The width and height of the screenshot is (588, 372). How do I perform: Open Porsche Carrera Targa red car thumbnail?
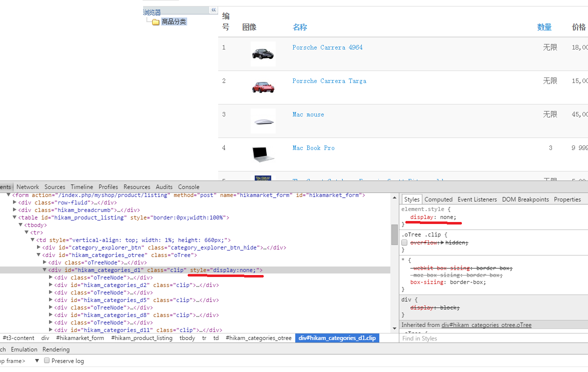(x=263, y=87)
